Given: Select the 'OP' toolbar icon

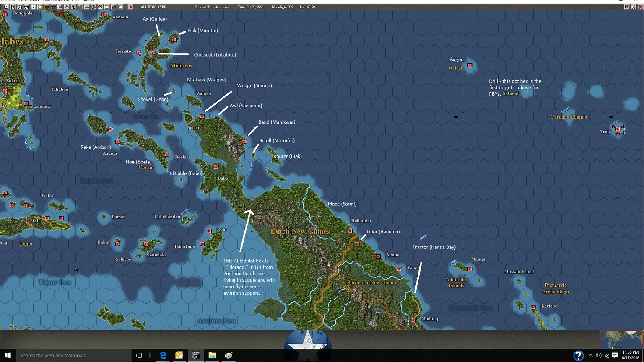Looking at the screenshot, I should [107, 7].
